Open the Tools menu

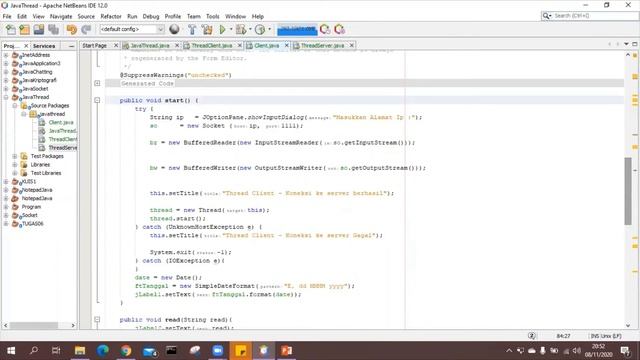pos(213,16)
